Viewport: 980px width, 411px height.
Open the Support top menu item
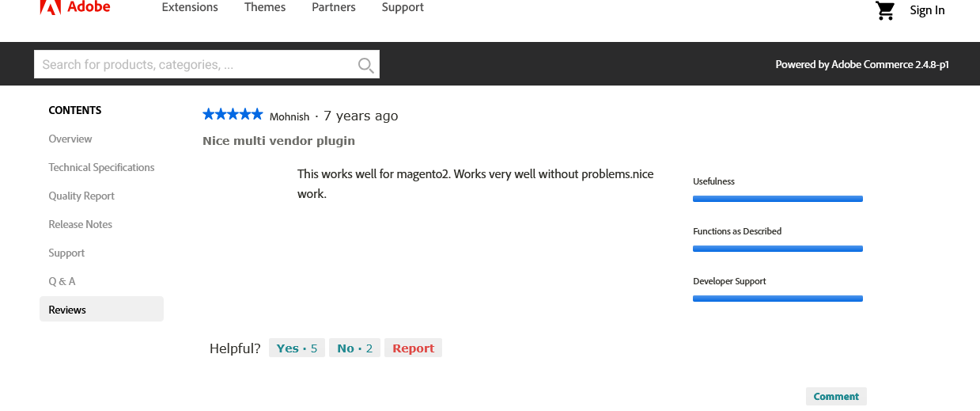click(403, 7)
